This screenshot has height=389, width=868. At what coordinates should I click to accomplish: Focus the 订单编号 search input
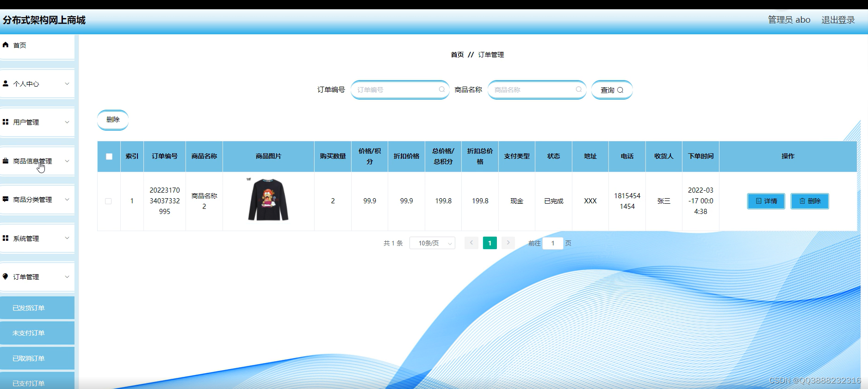click(400, 90)
